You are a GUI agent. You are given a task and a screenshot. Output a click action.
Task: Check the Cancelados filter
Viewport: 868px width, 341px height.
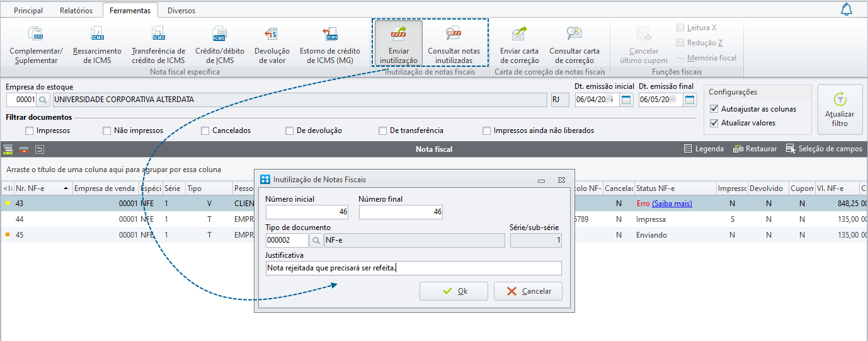click(205, 130)
